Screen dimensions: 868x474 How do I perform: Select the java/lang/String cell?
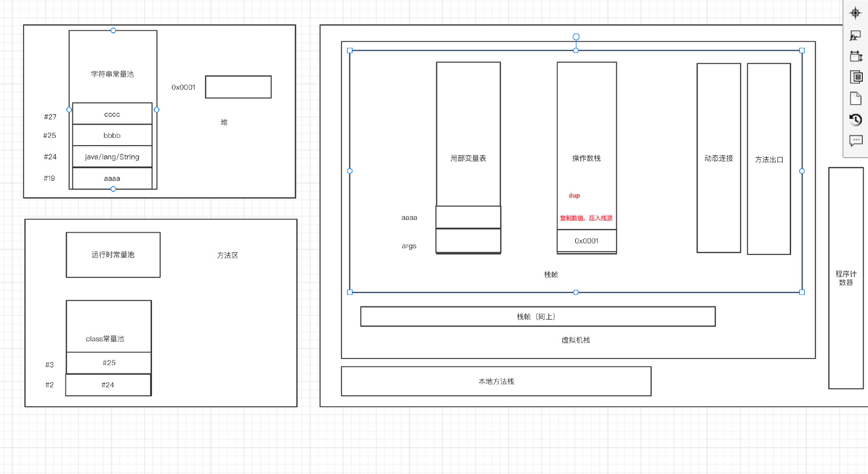coord(112,157)
